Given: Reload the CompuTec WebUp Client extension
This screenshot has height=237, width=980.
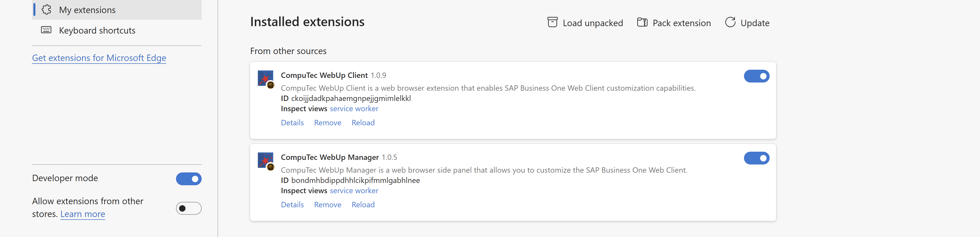Looking at the screenshot, I should tap(363, 123).
